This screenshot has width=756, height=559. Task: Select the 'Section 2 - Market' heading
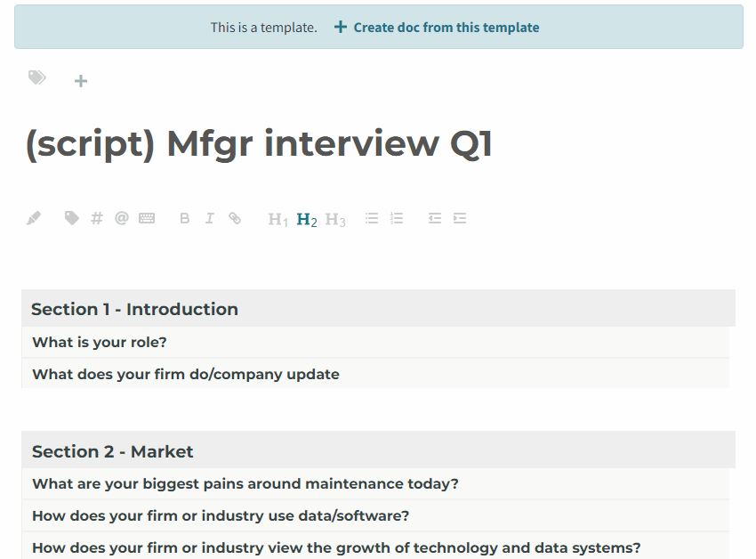113,451
